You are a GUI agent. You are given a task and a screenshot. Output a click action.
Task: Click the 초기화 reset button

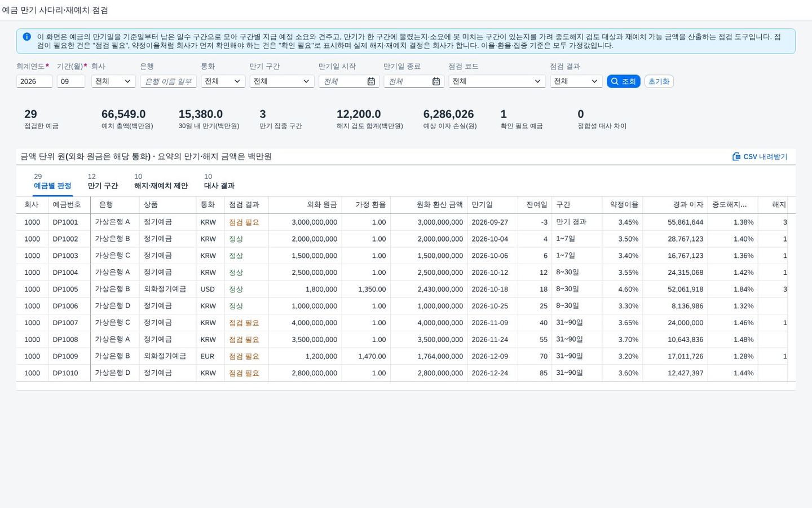coord(659,81)
